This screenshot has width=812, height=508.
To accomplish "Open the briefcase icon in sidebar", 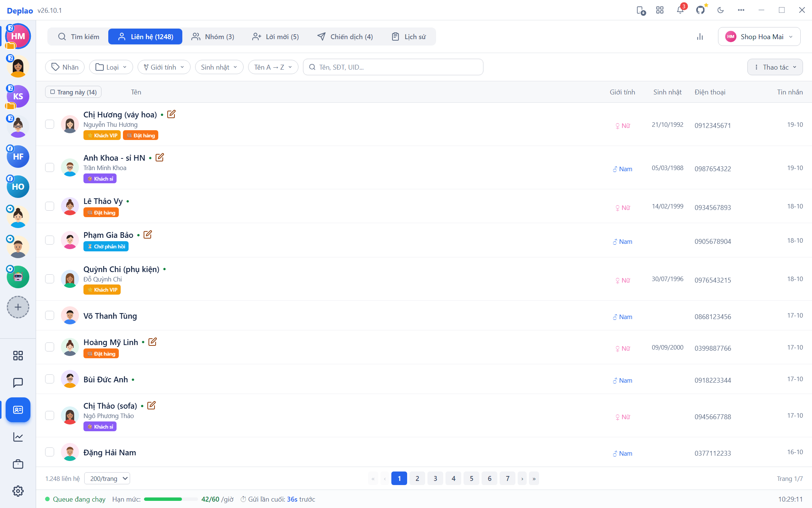I will [18, 464].
